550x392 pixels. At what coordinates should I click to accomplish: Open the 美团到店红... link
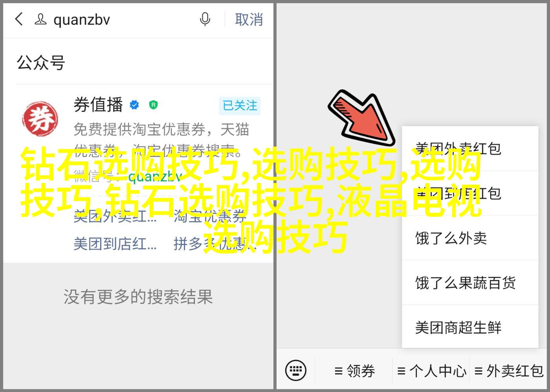(115, 244)
